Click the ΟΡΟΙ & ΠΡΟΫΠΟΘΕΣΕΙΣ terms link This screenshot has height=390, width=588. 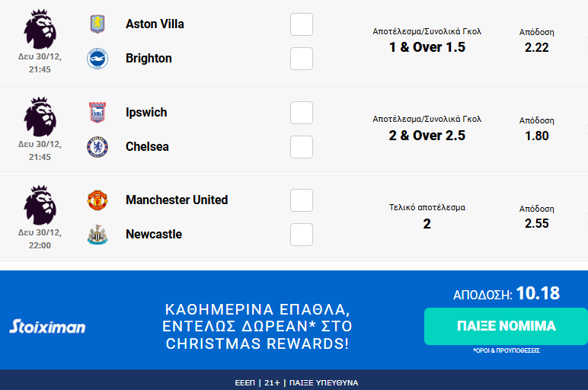[506, 351]
